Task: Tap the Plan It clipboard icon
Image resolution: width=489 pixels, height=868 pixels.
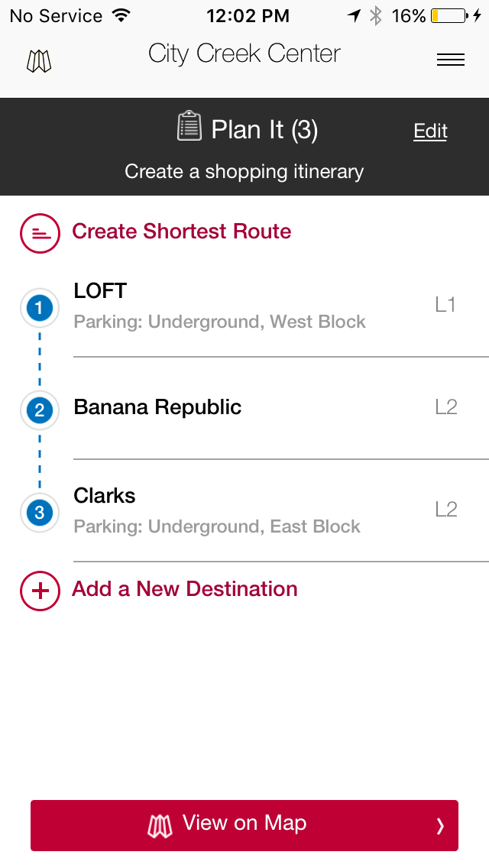Action: point(189,125)
